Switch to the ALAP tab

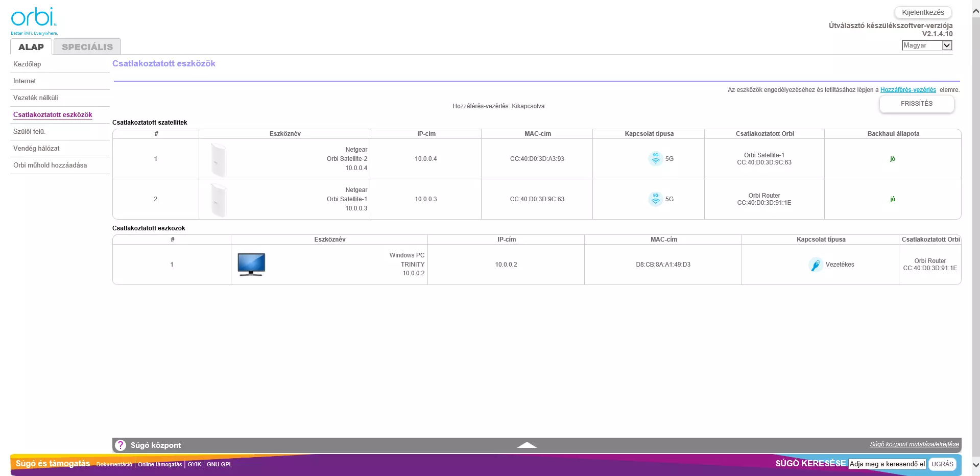coord(31,47)
